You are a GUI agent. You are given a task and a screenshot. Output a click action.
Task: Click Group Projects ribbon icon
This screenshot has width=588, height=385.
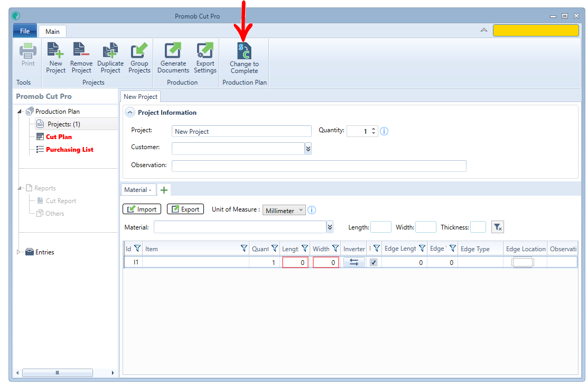tap(139, 58)
